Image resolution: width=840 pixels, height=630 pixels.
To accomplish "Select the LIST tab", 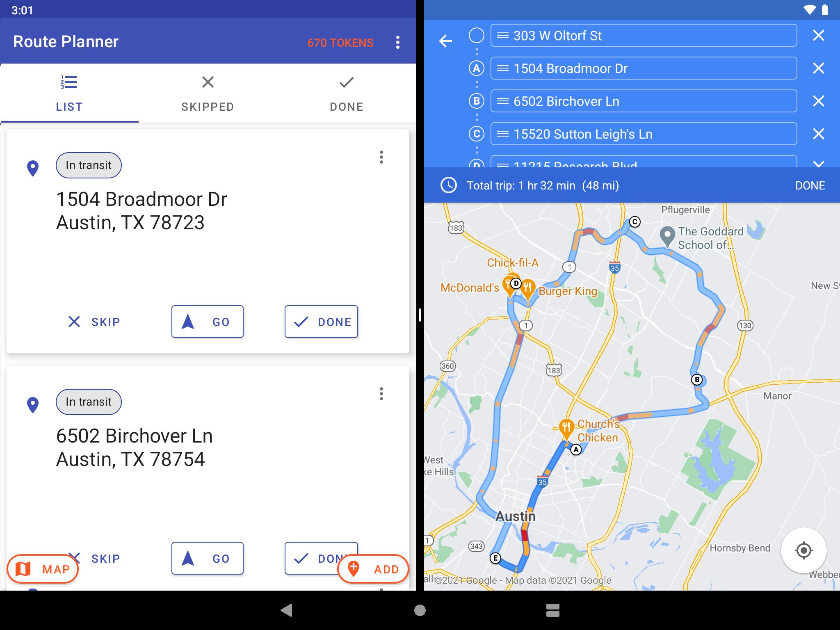I will click(69, 92).
